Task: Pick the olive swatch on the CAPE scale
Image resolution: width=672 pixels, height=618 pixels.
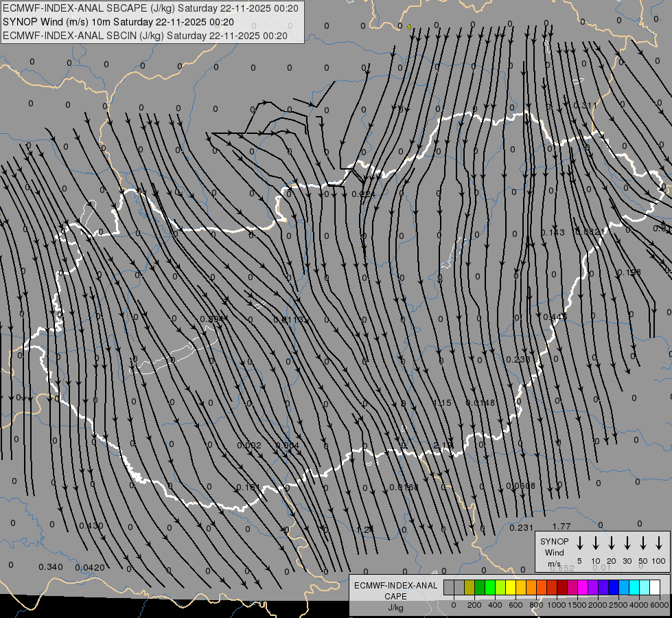Action: point(470,587)
